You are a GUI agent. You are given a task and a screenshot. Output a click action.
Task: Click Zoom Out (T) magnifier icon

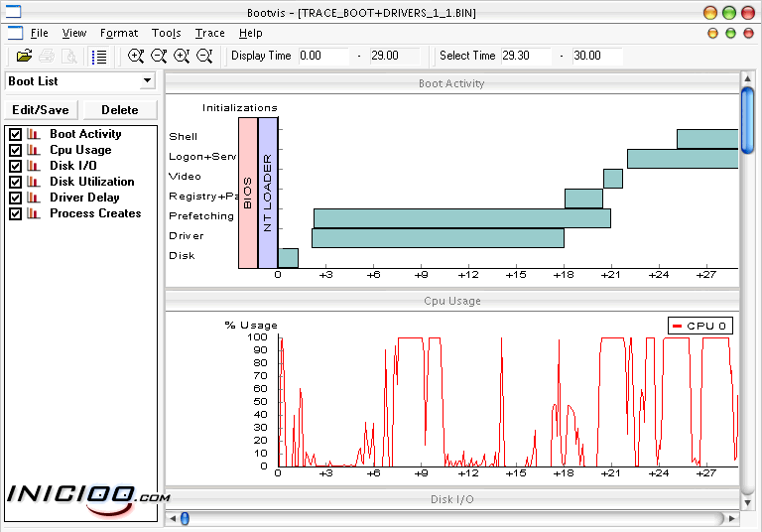(x=204, y=56)
